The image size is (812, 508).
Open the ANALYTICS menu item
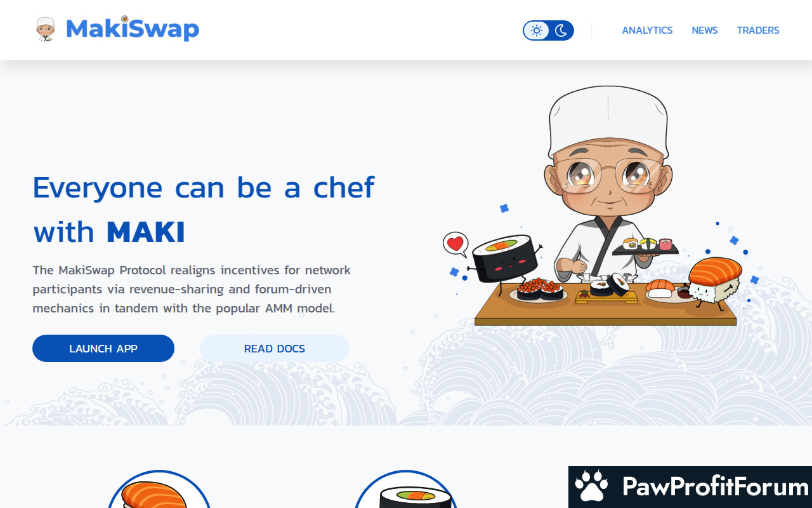tap(647, 30)
